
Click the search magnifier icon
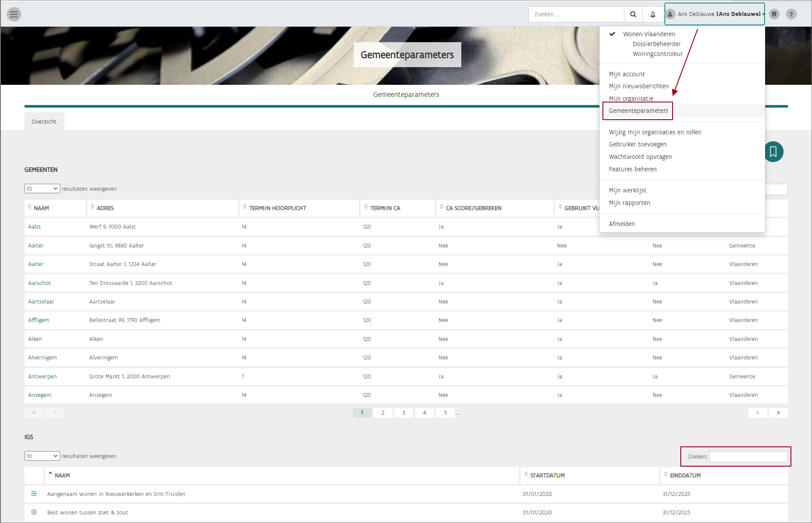tap(633, 14)
